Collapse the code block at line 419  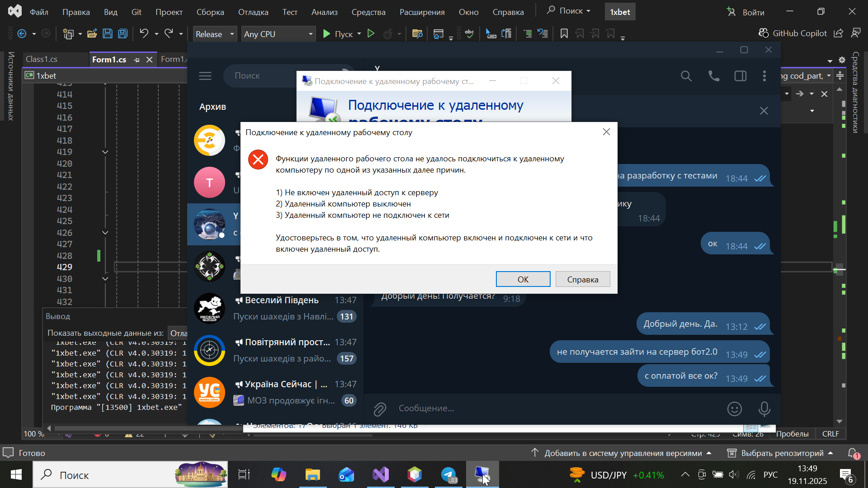pyautogui.click(x=105, y=152)
